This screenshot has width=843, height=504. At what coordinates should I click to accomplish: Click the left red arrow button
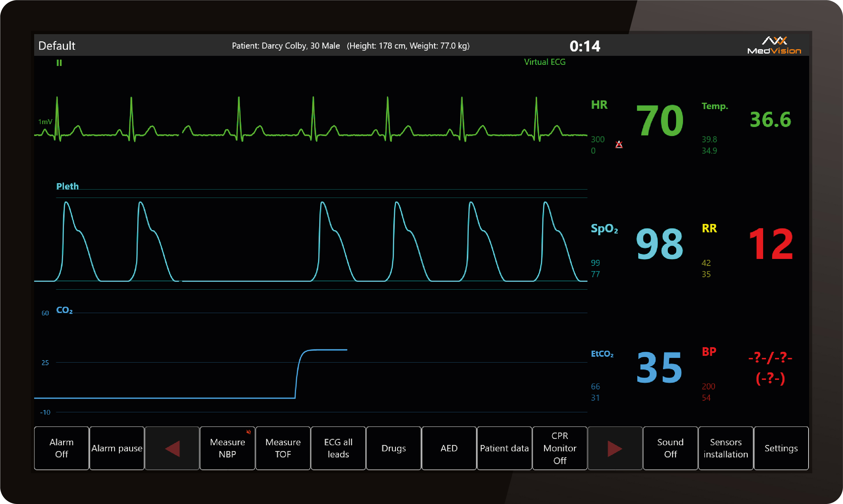tap(172, 448)
